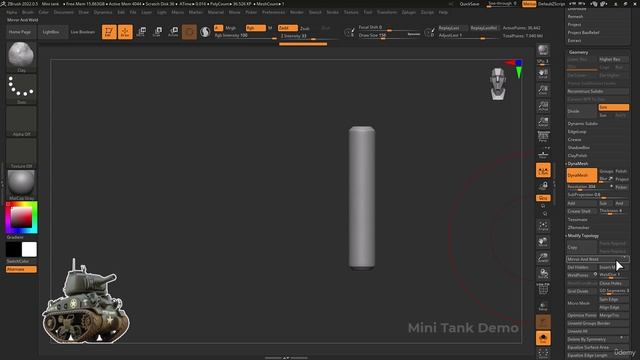The height and width of the screenshot is (360, 640).
Task: Toggle Qxyz rotation mode
Action: point(543,198)
